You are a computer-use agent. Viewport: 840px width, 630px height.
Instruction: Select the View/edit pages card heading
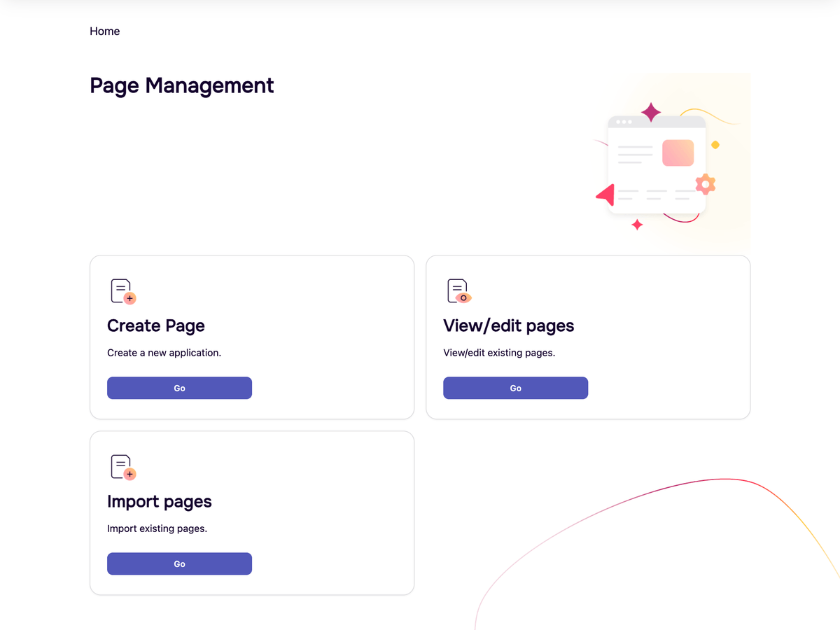(x=509, y=325)
